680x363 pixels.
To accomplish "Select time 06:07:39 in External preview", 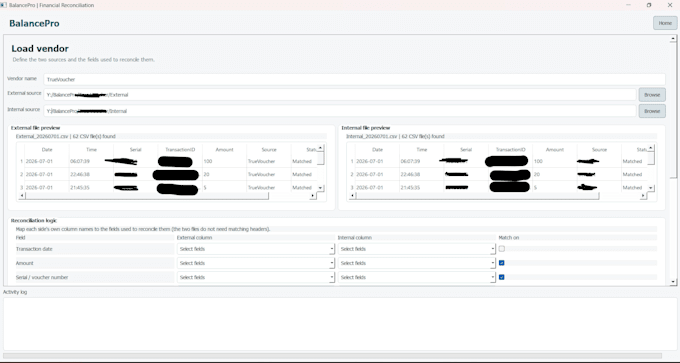I will 80,161.
